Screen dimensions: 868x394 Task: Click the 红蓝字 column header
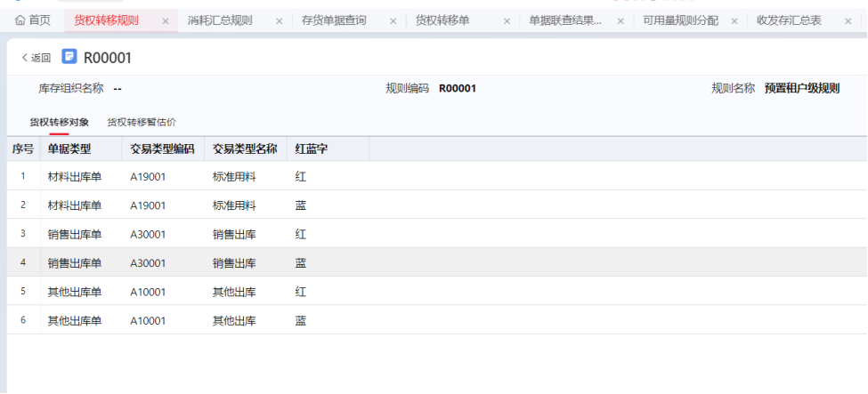(312, 149)
